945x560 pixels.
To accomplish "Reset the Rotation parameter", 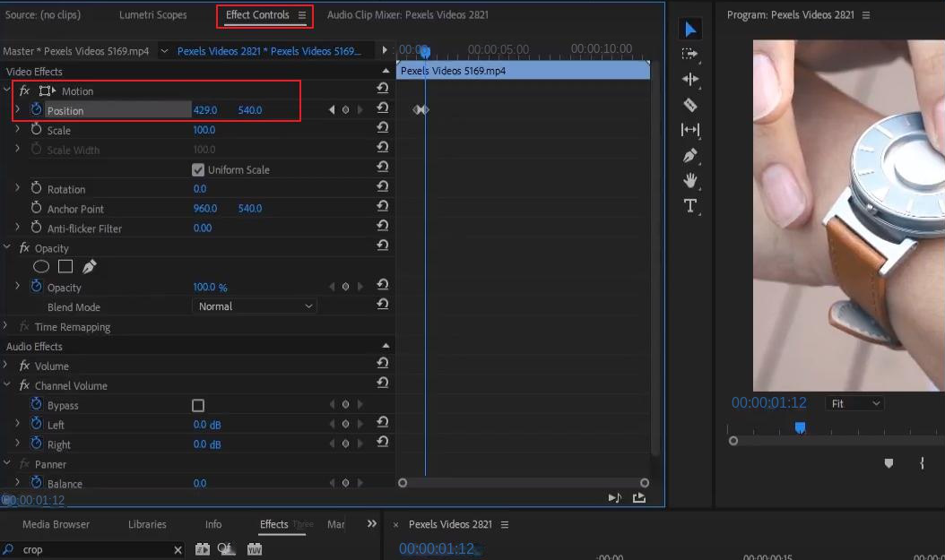I will [382, 186].
